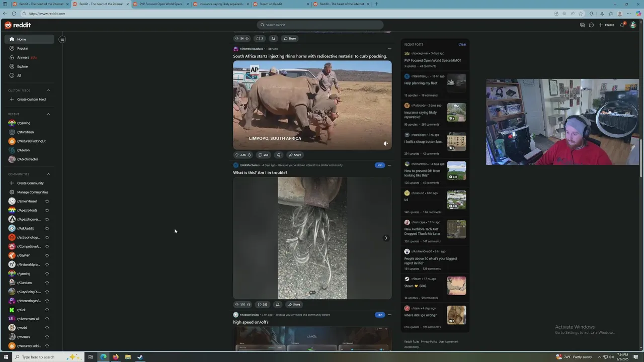Upvote the rhino horns post

pyautogui.click(x=236, y=155)
